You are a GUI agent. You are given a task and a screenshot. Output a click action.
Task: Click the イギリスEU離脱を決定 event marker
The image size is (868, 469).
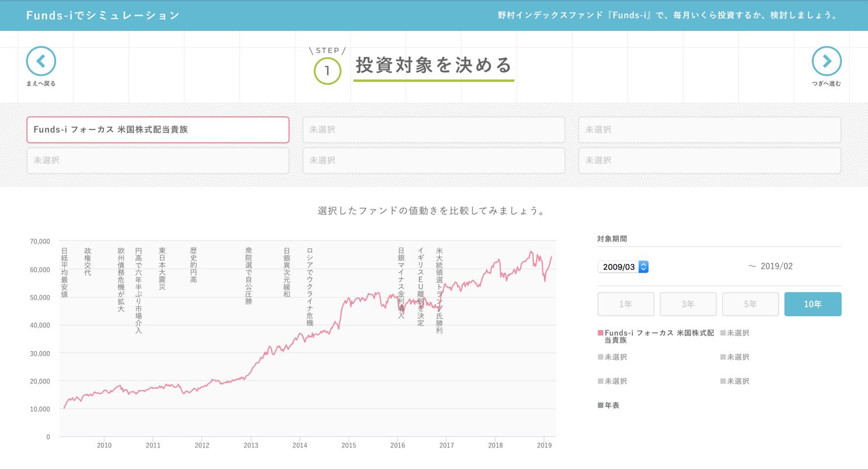(x=420, y=287)
